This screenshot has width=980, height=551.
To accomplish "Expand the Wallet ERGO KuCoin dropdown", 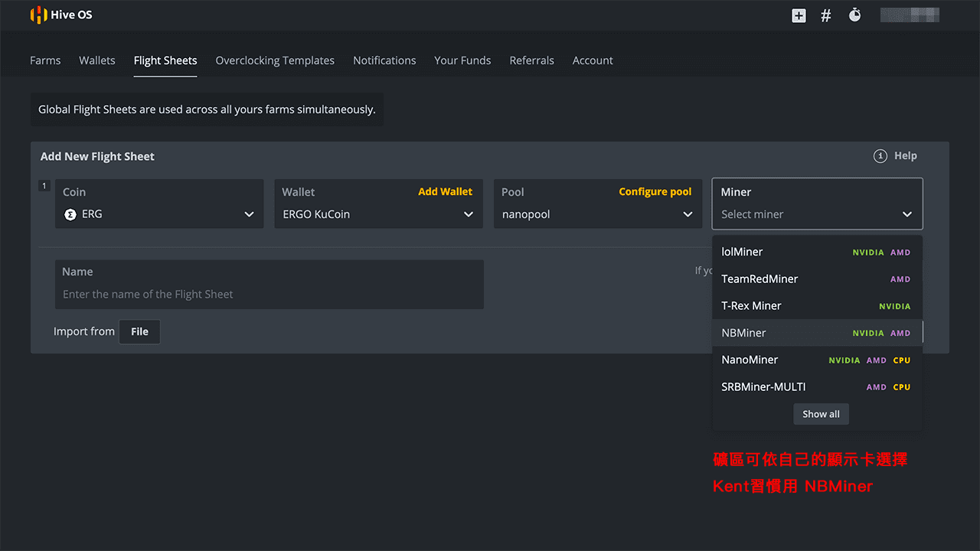I will coord(469,214).
